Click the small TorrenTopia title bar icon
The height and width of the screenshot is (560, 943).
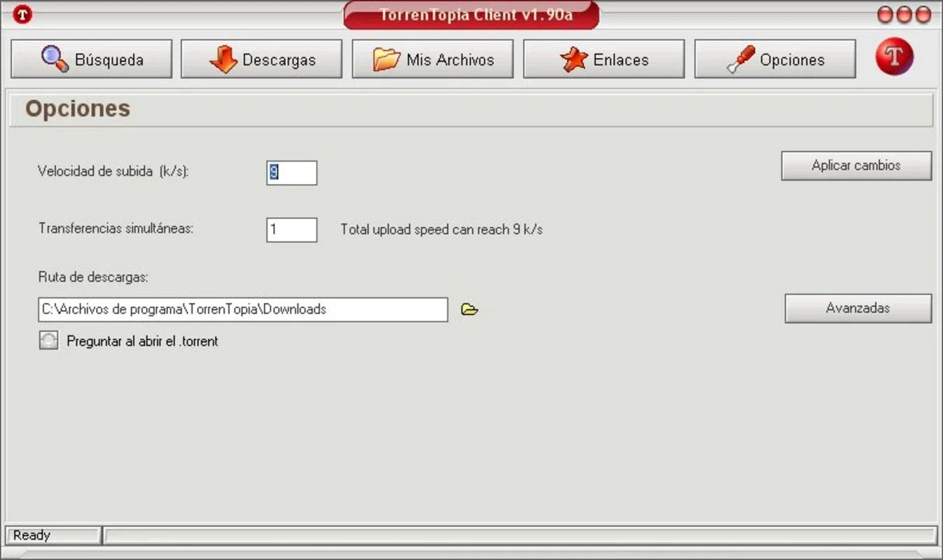[22, 14]
